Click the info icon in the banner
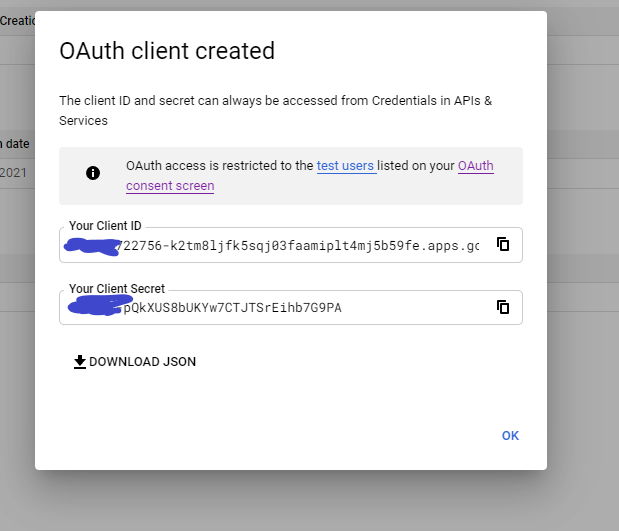619x531 pixels. pos(93,173)
